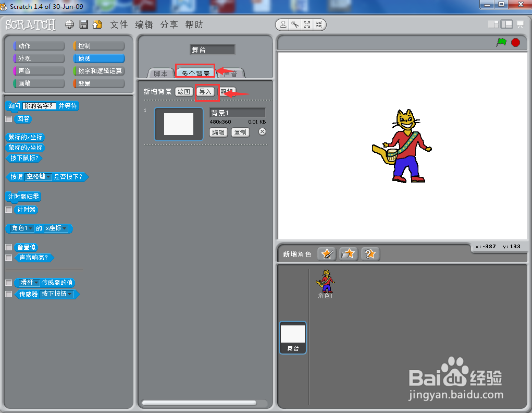Paint a new sprite icon
The image size is (532, 413).
pos(327,254)
